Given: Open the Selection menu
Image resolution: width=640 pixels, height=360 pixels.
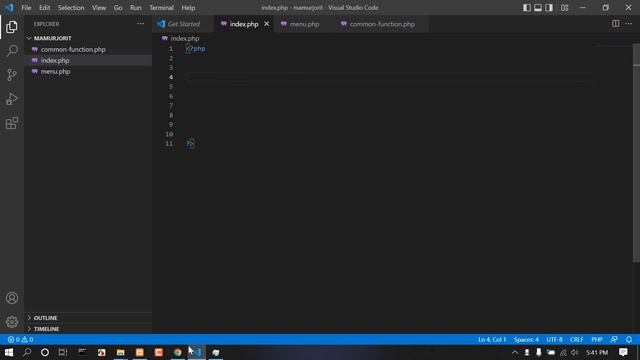Looking at the screenshot, I should 71,8.
